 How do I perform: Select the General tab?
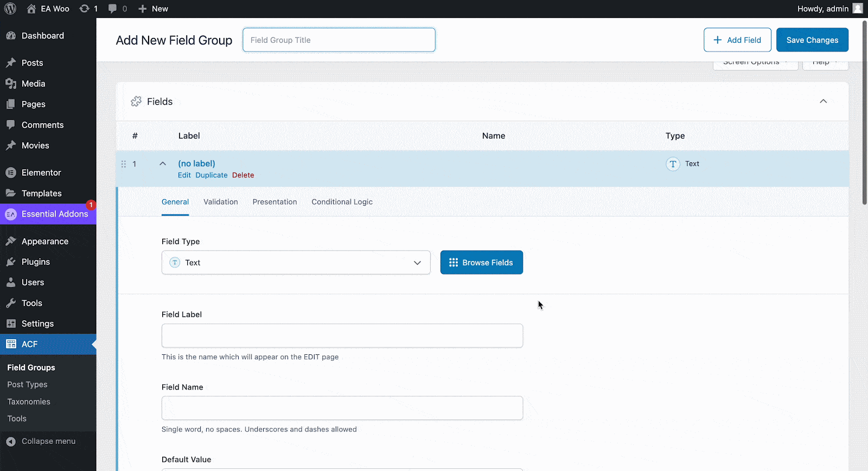175,202
